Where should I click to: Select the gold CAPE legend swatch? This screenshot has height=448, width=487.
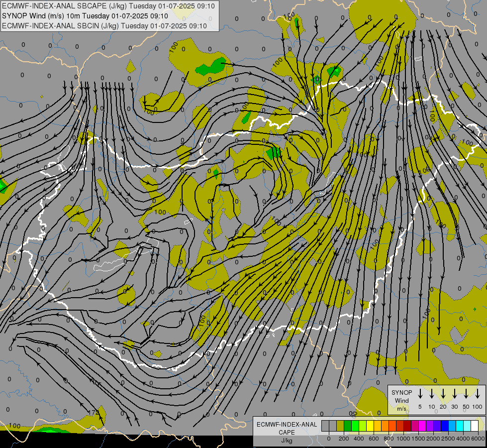pyautogui.click(x=378, y=426)
